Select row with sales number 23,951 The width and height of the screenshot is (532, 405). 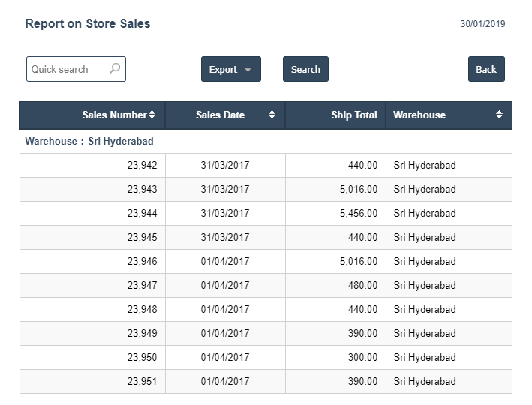pos(266,382)
